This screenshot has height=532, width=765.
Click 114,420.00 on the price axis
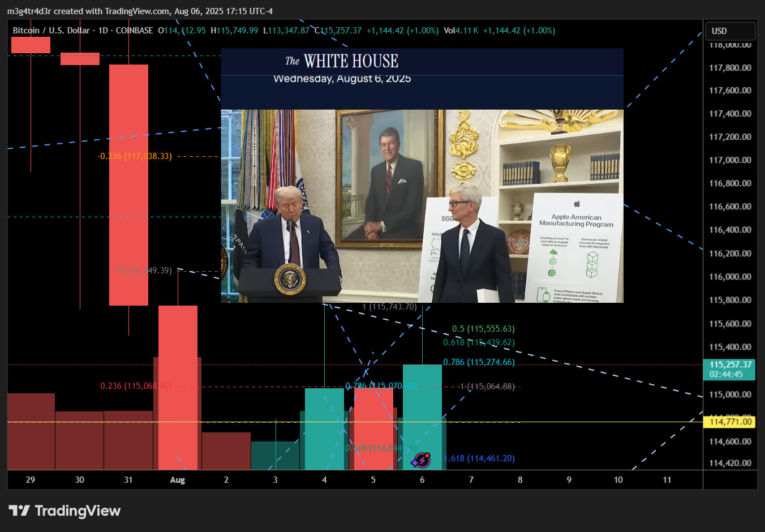(730, 463)
